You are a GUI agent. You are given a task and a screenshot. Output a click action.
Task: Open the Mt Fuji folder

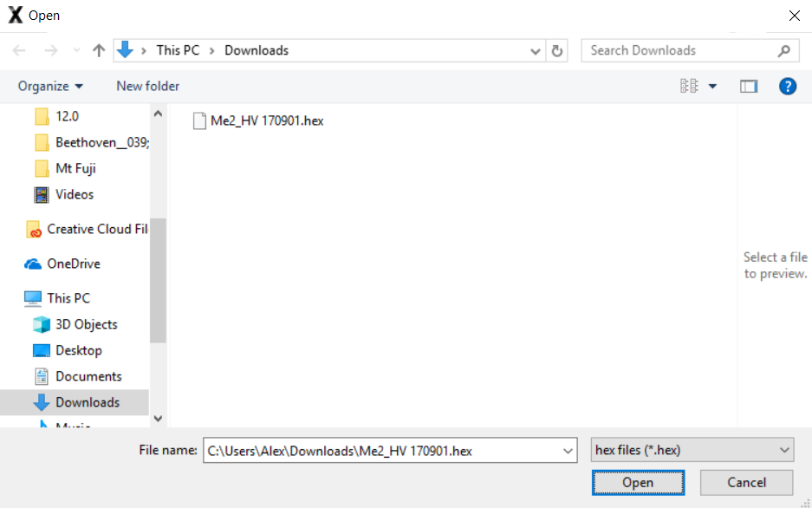tap(75, 168)
